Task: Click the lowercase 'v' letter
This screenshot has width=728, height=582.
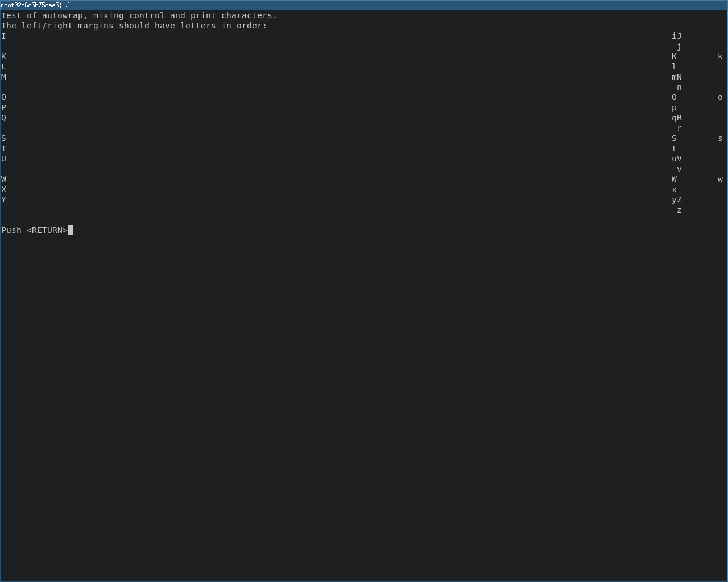Action: [679, 169]
